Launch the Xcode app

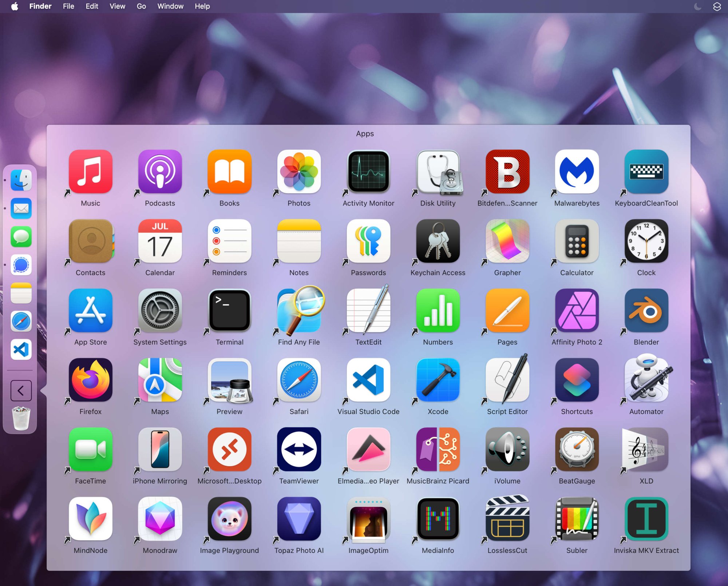point(438,380)
